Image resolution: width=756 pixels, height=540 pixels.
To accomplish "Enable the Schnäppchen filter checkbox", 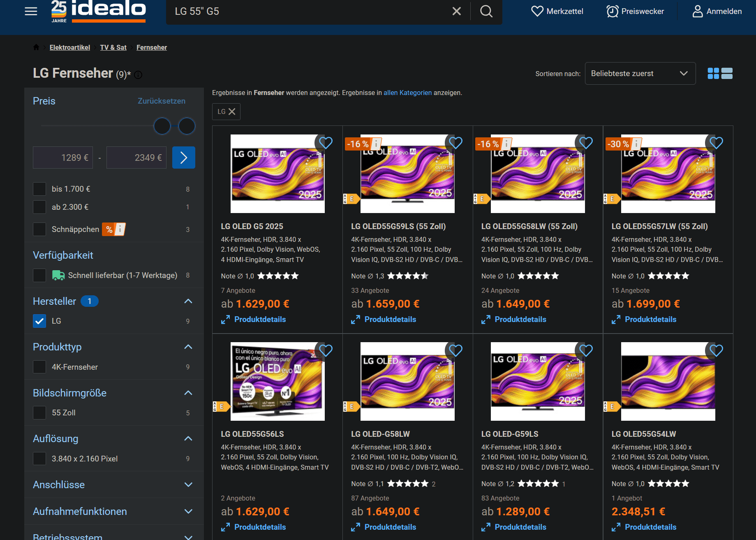I will coord(39,229).
